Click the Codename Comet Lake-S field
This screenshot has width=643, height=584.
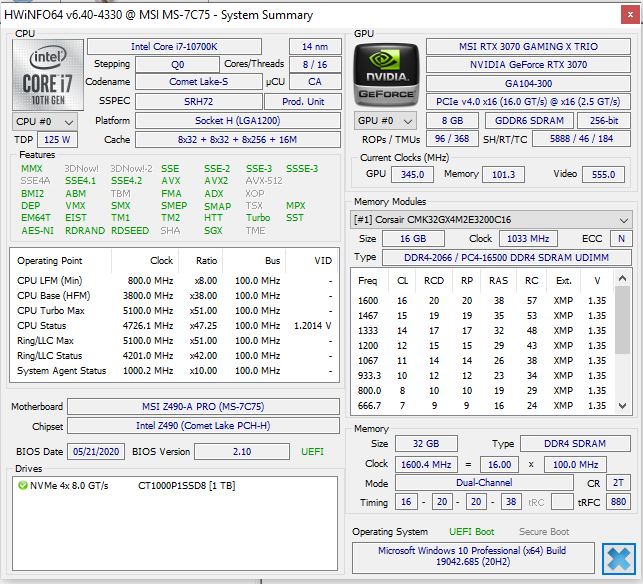(198, 82)
